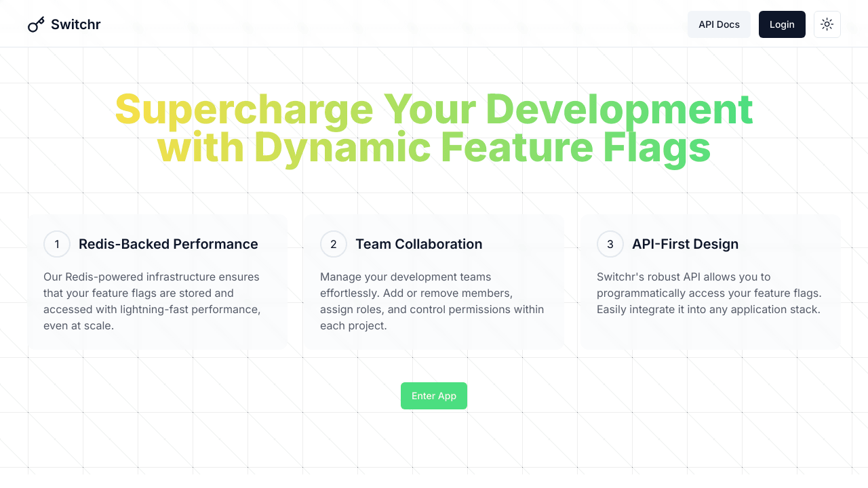
Task: Click the word Feature in the headline
Action: point(517,148)
